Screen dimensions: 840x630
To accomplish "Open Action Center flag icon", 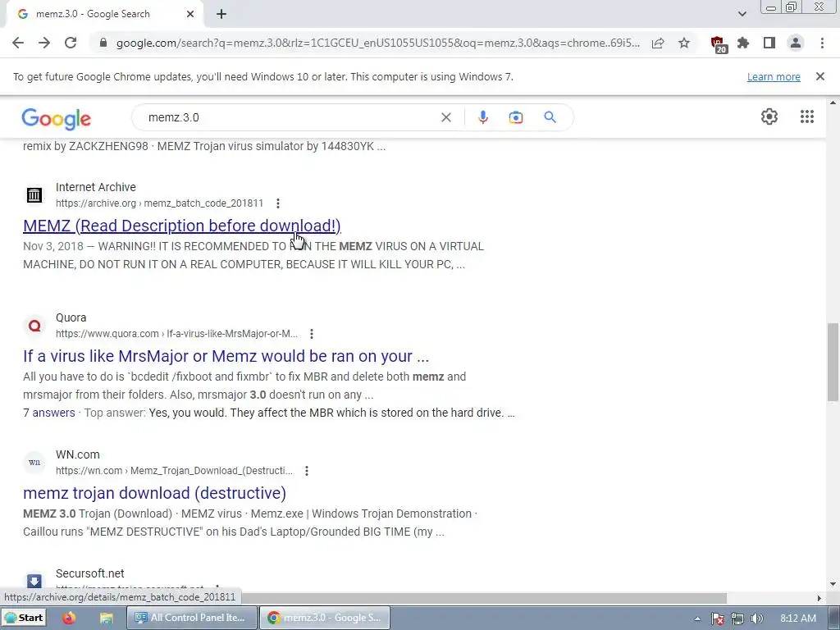I will tap(718, 619).
